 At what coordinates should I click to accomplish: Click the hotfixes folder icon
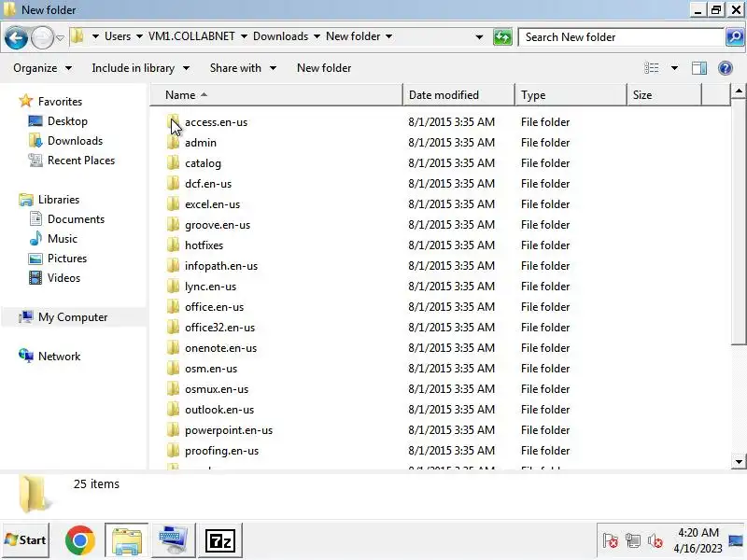174,245
